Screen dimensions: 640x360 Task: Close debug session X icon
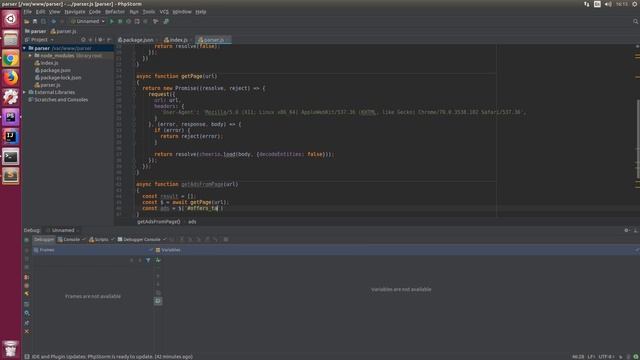point(27,331)
